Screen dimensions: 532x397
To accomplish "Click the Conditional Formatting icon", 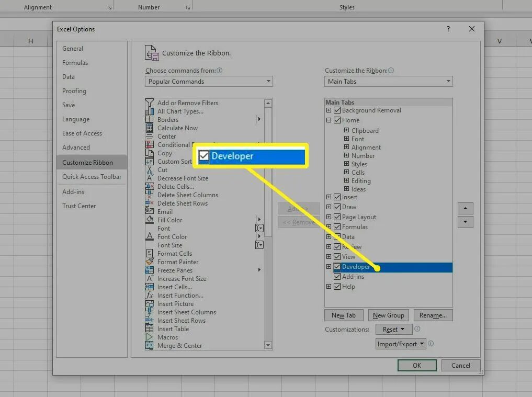I will (x=149, y=144).
